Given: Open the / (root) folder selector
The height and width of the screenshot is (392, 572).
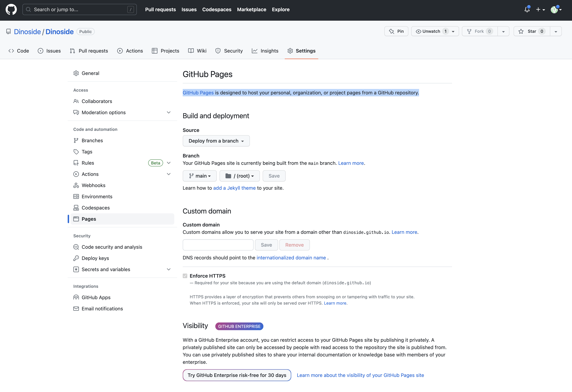Looking at the screenshot, I should click(240, 176).
